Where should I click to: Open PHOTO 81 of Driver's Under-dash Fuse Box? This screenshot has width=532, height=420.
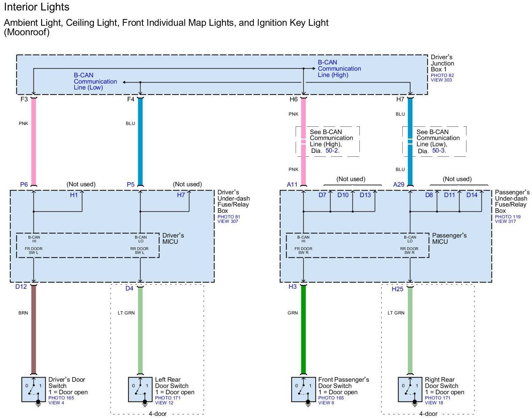(229, 217)
